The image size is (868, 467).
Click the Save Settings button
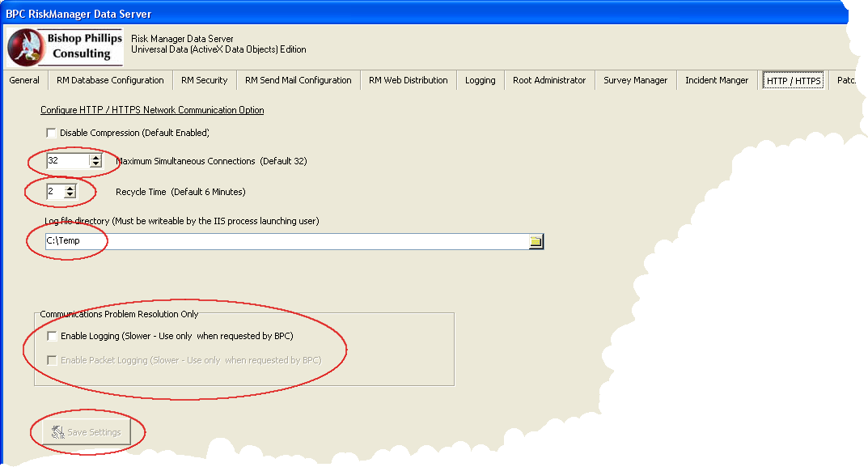click(x=87, y=432)
